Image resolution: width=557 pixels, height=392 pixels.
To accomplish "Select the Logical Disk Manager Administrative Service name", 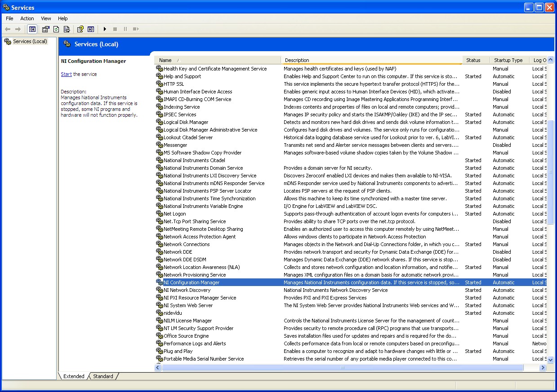I will tap(210, 130).
